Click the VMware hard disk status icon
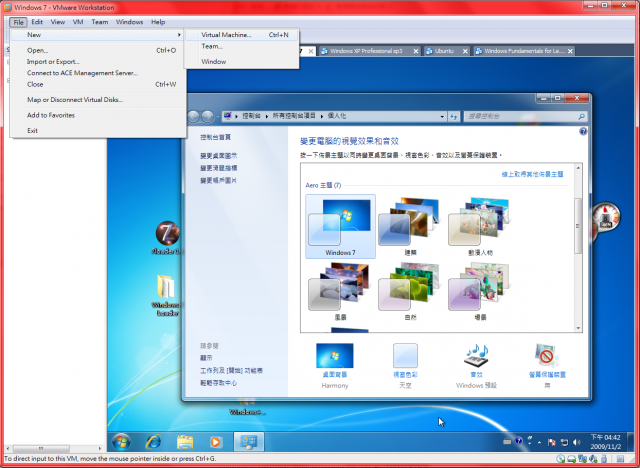 571,459
